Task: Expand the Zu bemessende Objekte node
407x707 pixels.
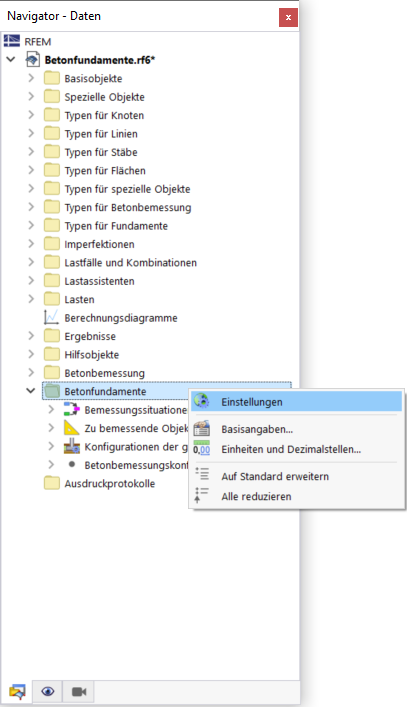Action: click(x=51, y=428)
